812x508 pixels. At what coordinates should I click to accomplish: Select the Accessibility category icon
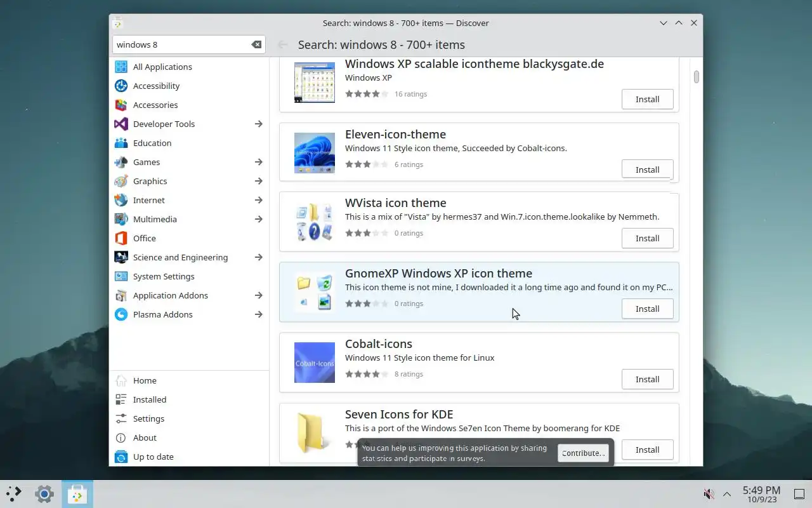pos(121,86)
